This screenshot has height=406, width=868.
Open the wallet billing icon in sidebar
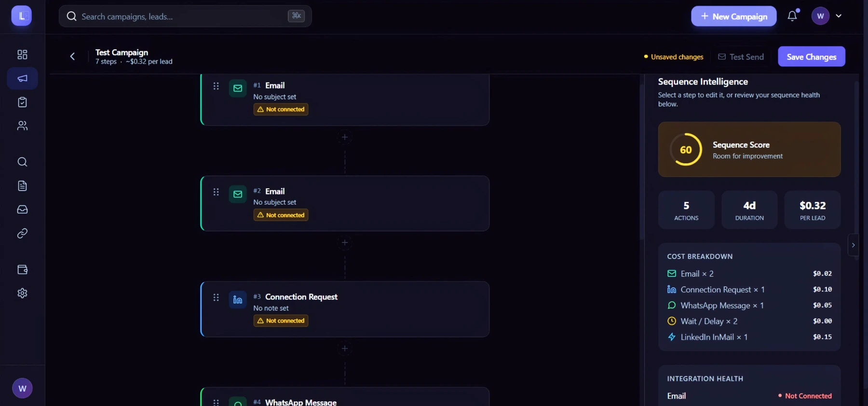22,269
